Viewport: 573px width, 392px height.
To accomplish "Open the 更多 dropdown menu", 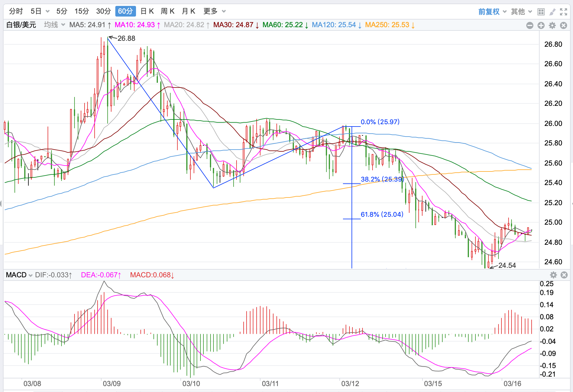I will (x=214, y=11).
